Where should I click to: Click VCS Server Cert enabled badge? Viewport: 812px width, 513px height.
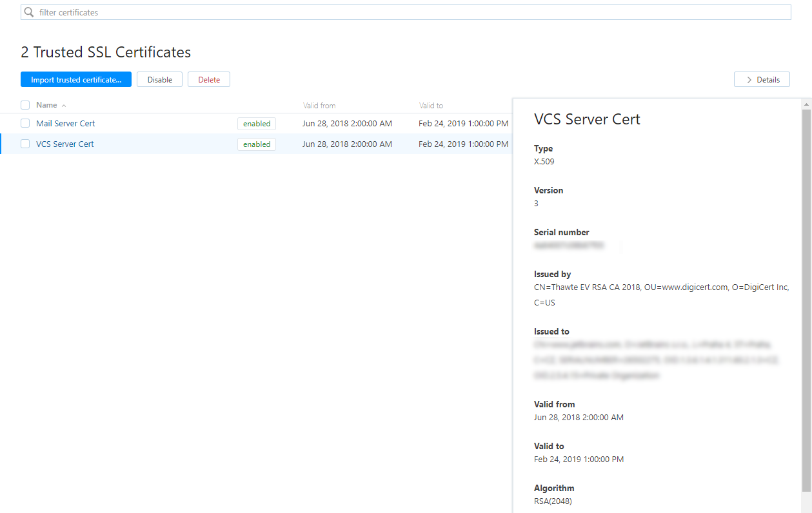click(257, 144)
